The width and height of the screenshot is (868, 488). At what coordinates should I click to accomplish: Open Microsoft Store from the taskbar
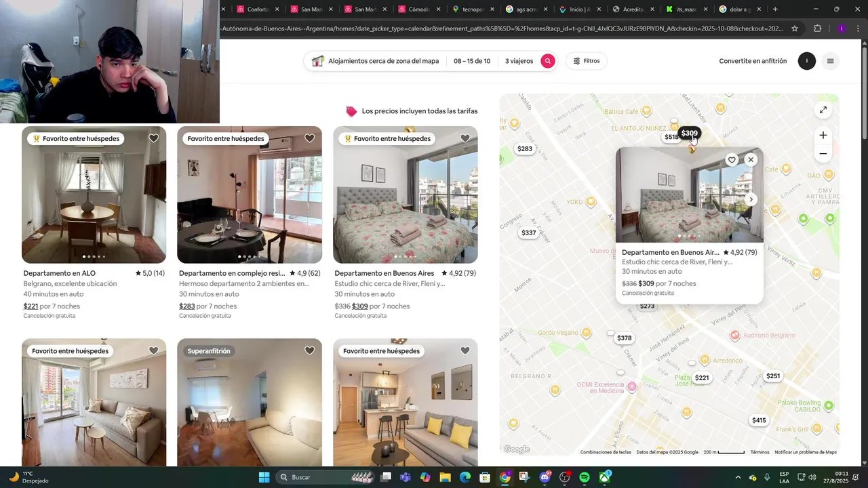(485, 477)
